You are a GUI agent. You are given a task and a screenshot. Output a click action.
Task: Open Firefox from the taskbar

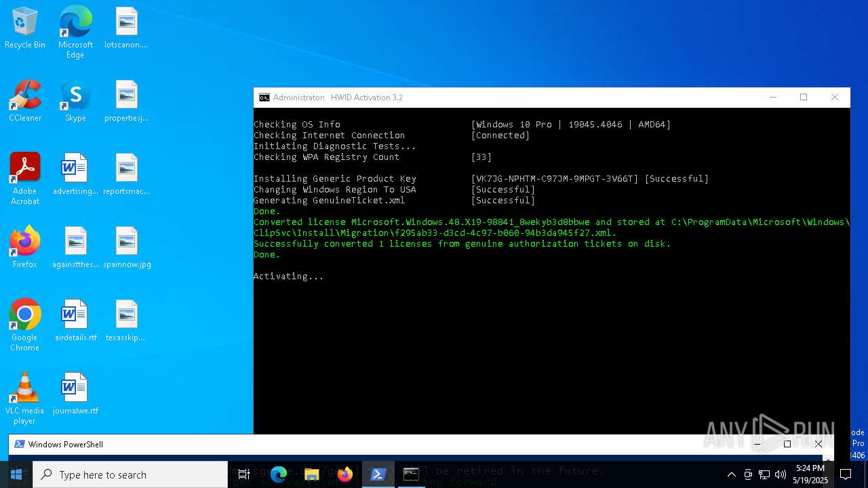pyautogui.click(x=344, y=474)
